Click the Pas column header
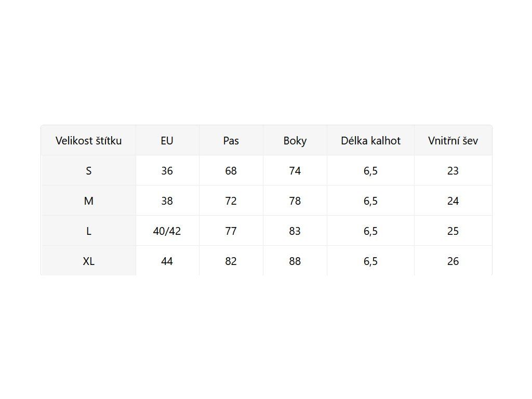 (x=231, y=140)
